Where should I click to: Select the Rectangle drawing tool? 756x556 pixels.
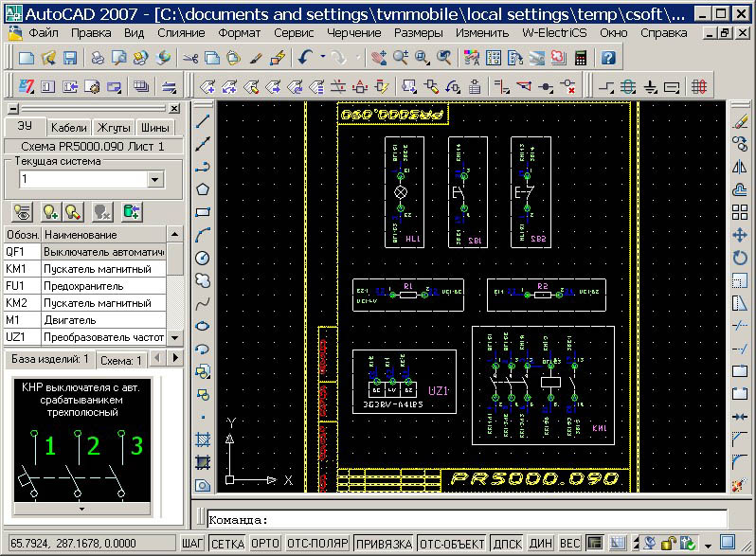[203, 211]
